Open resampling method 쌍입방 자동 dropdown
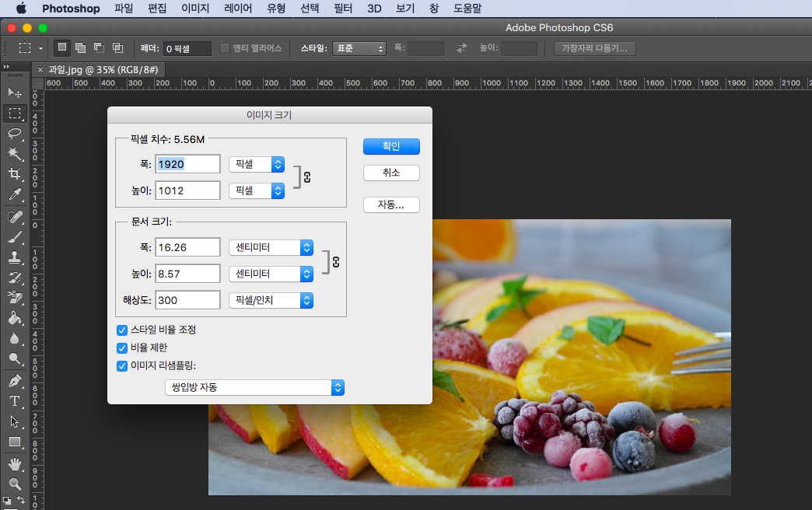The width and height of the screenshot is (812, 510). [x=255, y=387]
